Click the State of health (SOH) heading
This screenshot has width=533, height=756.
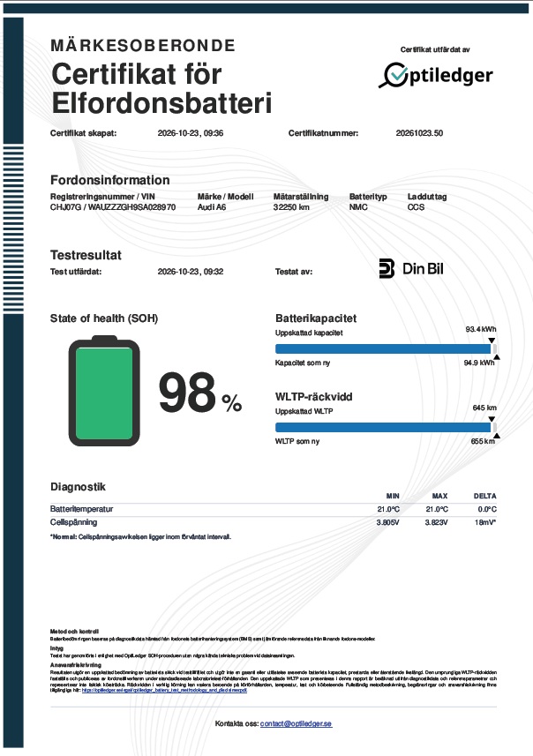104,318
